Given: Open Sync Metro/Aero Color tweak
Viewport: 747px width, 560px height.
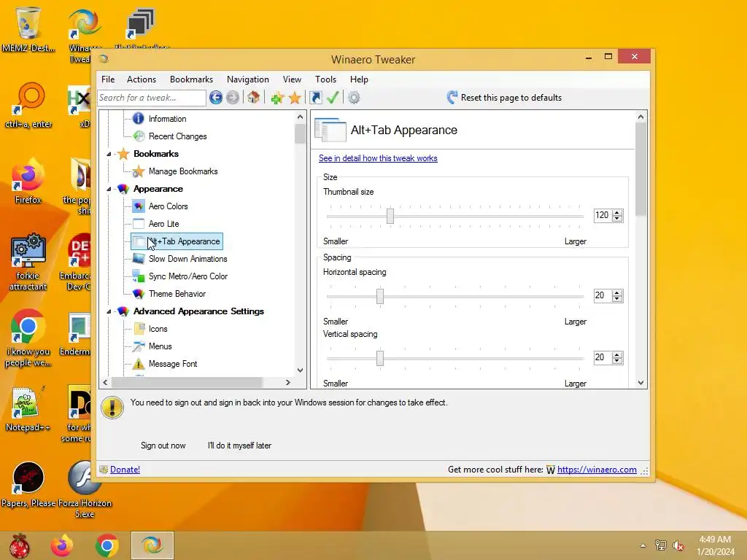Looking at the screenshot, I should point(187,276).
